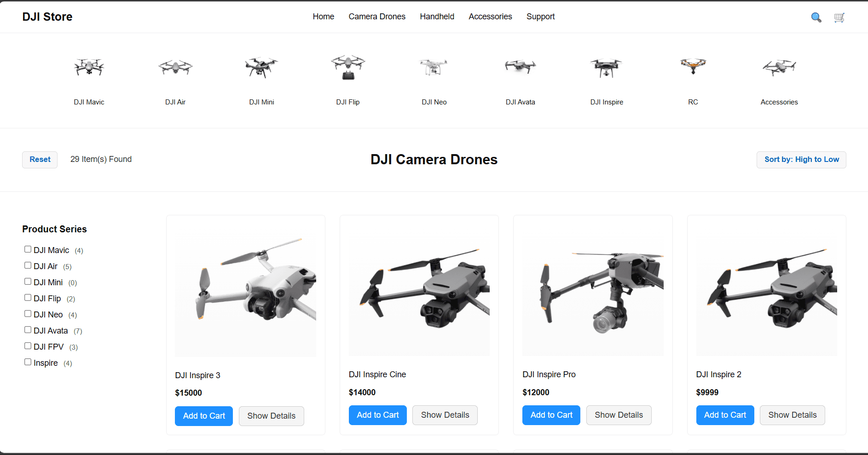Add DJI Inspire Cine to cart
The height and width of the screenshot is (455, 868).
(378, 415)
